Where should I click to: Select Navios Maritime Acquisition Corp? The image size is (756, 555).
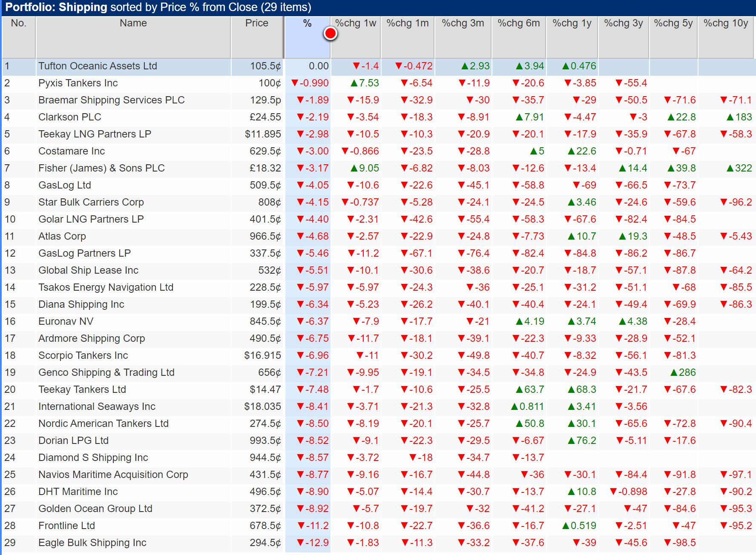[113, 475]
